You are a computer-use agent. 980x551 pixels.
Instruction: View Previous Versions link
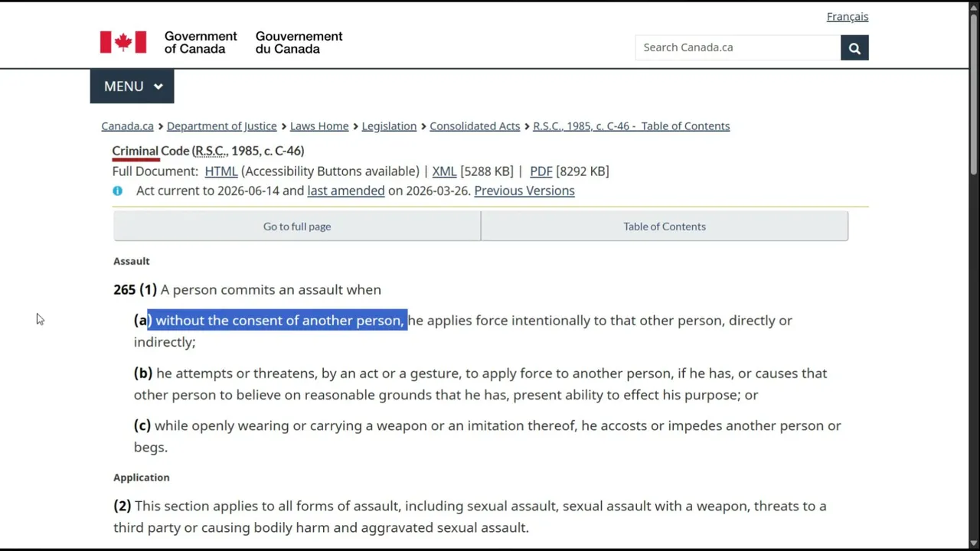(x=524, y=191)
